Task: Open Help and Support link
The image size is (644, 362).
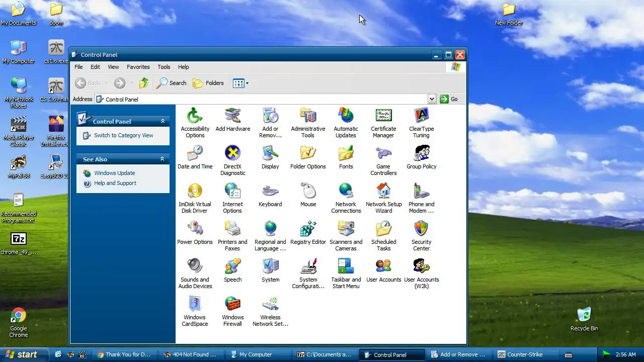Action: pos(115,183)
